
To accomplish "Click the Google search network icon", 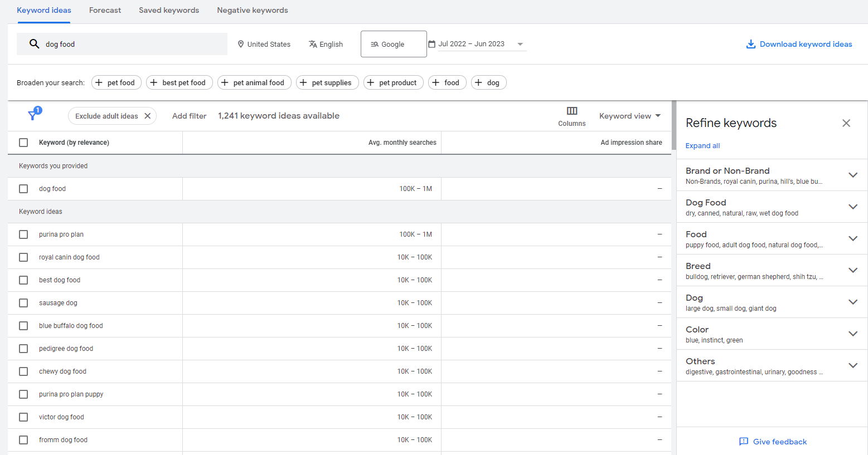I will [375, 45].
